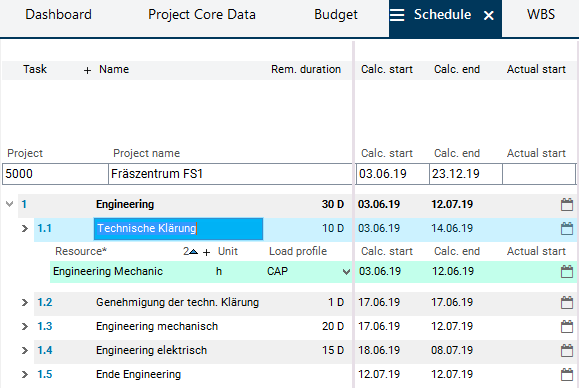Open calendar icon for Ende Engineering row
The width and height of the screenshot is (579, 388).
click(567, 374)
